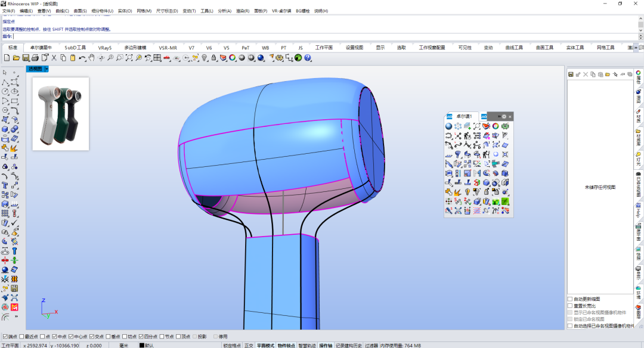Open the 曲面(S) menu
Image resolution: width=644 pixels, height=348 pixels.
(80, 11)
